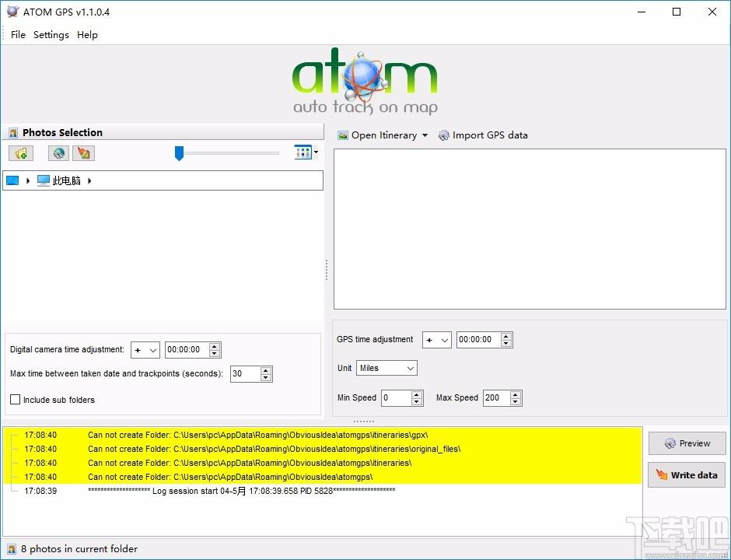The image size is (731, 560).
Task: Increase Max Speed value
Action: [515, 394]
